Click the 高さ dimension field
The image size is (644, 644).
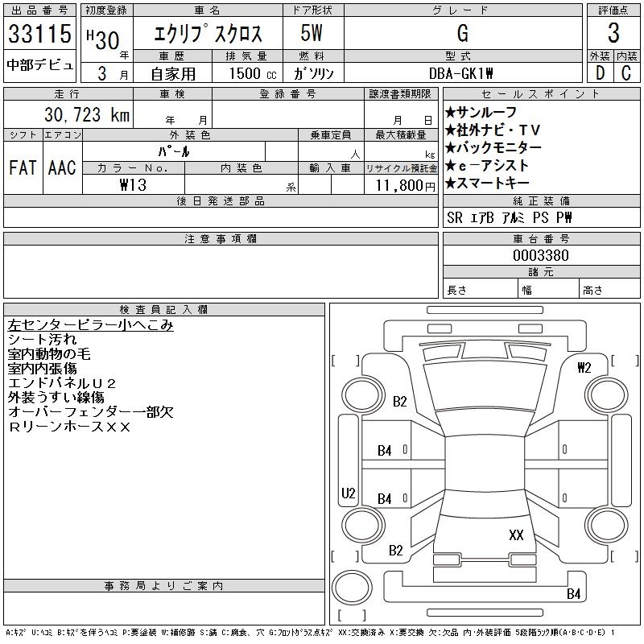[x=609, y=289]
